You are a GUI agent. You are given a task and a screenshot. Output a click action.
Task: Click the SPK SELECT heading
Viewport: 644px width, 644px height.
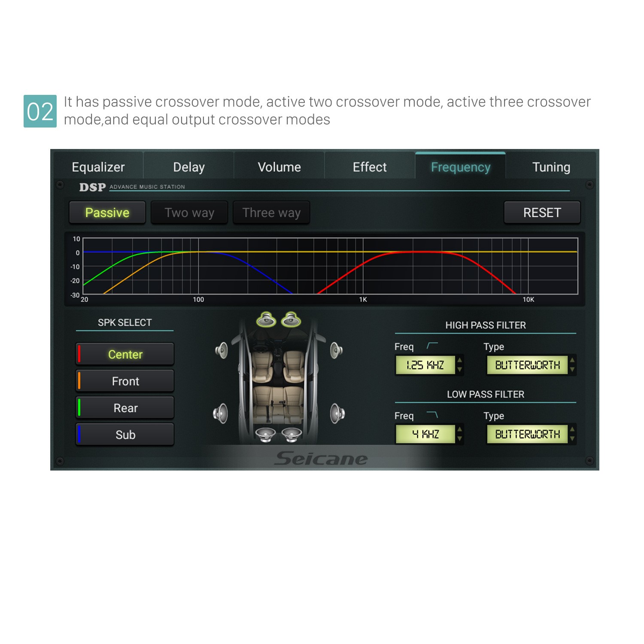click(x=125, y=322)
